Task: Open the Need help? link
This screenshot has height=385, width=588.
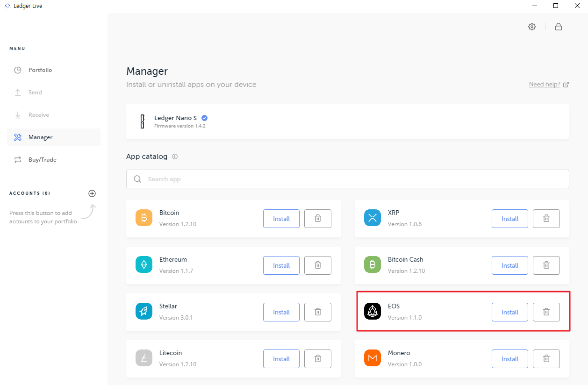Action: pos(549,85)
